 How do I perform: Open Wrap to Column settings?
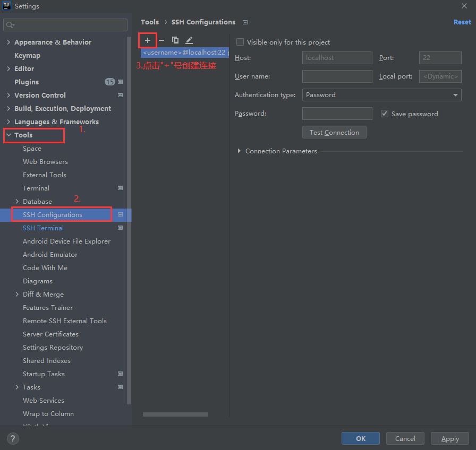pyautogui.click(x=48, y=413)
